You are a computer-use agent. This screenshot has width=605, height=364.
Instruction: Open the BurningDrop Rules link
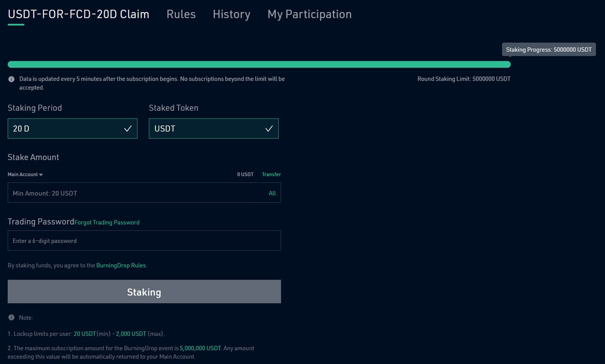tap(121, 265)
